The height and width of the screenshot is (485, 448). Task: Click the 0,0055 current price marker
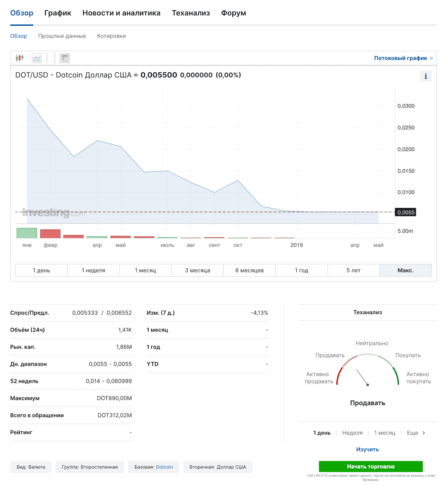click(406, 212)
